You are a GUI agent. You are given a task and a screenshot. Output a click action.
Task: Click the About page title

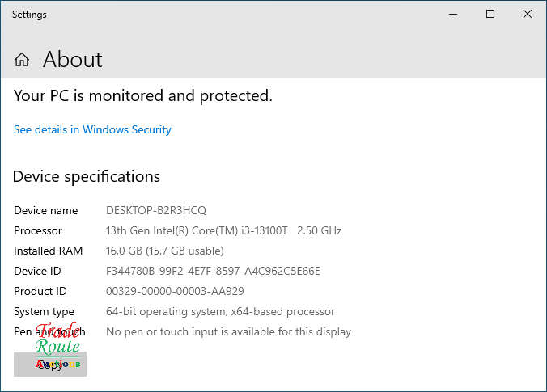coord(72,60)
